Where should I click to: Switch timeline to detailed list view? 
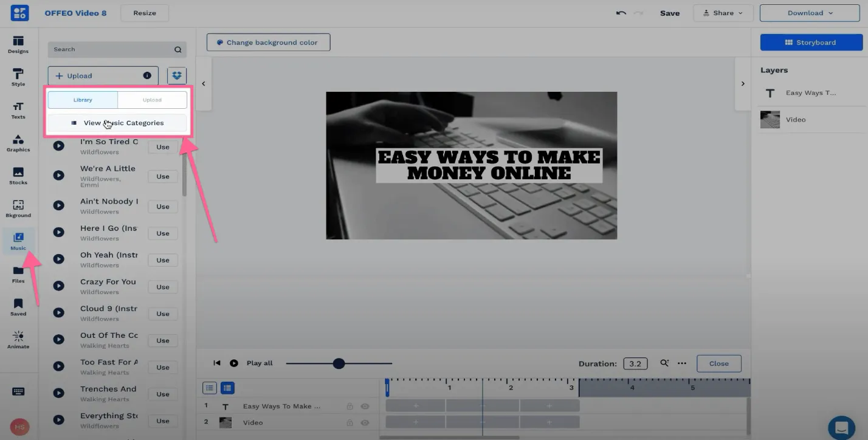click(x=227, y=388)
